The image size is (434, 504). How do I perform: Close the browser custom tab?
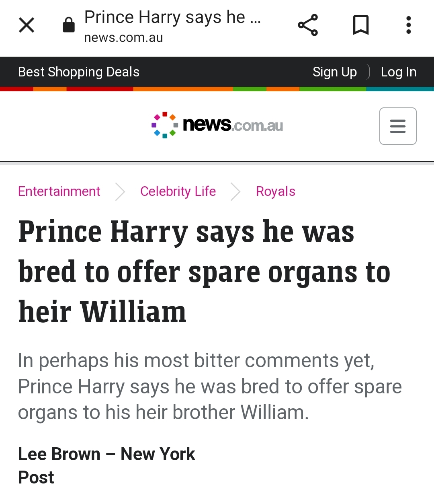click(x=27, y=25)
